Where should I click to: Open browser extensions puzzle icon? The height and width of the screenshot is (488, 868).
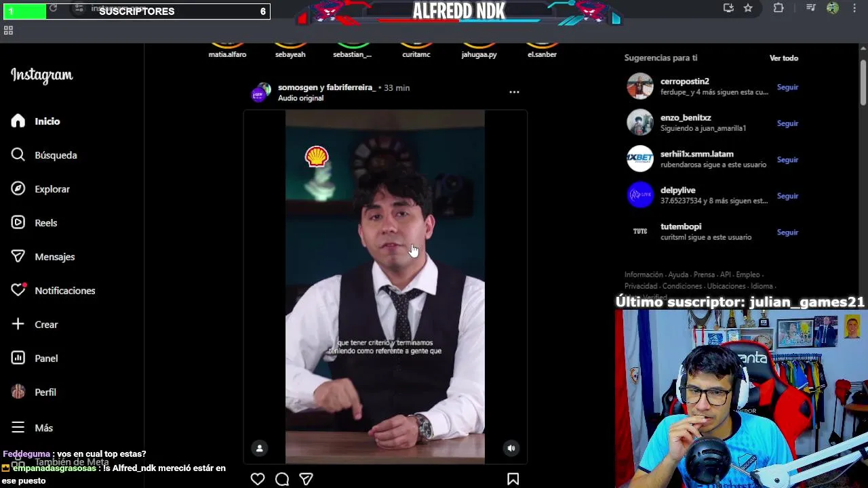pyautogui.click(x=778, y=8)
